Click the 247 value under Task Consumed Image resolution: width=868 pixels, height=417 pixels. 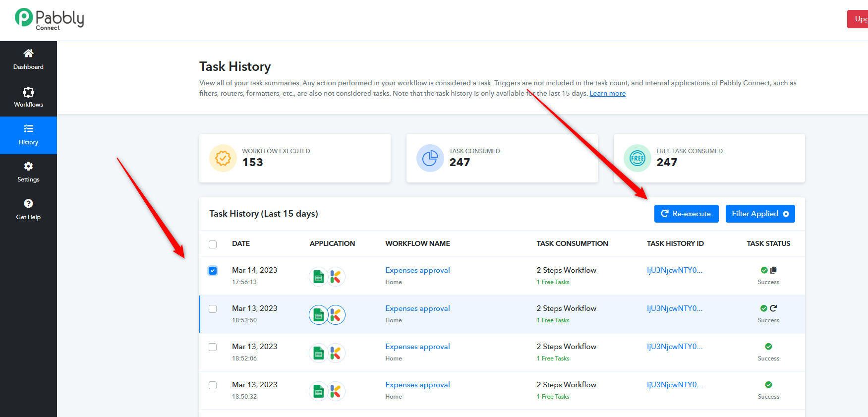(x=460, y=162)
